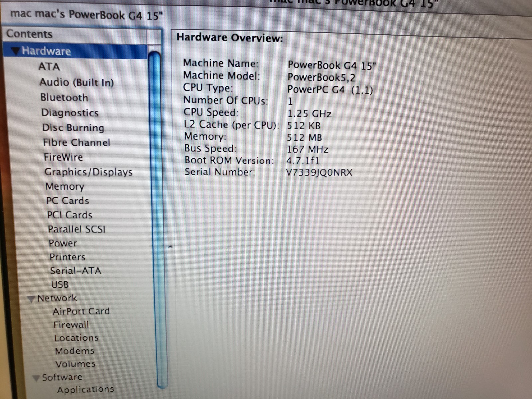Select Serial-ATA entry
The height and width of the screenshot is (399, 532).
76,271
